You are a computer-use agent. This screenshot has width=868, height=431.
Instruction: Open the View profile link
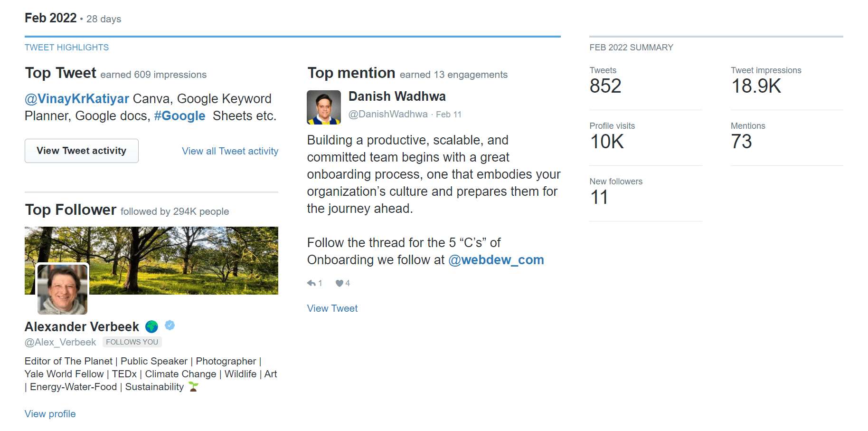50,414
